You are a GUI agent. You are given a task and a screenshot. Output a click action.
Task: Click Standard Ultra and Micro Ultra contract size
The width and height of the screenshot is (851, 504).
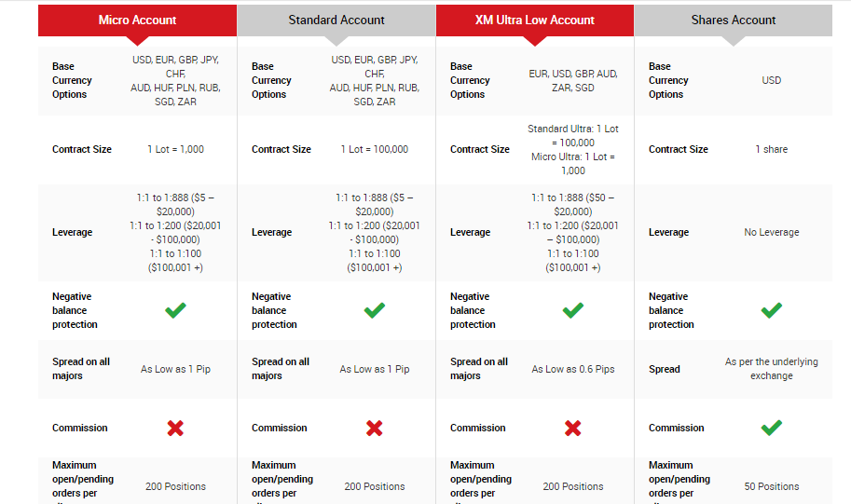click(x=573, y=150)
